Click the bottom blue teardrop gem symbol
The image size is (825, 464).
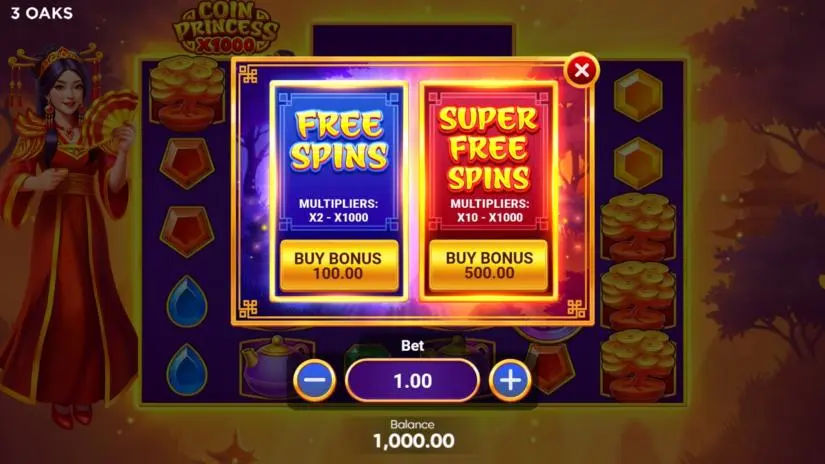pos(187,369)
